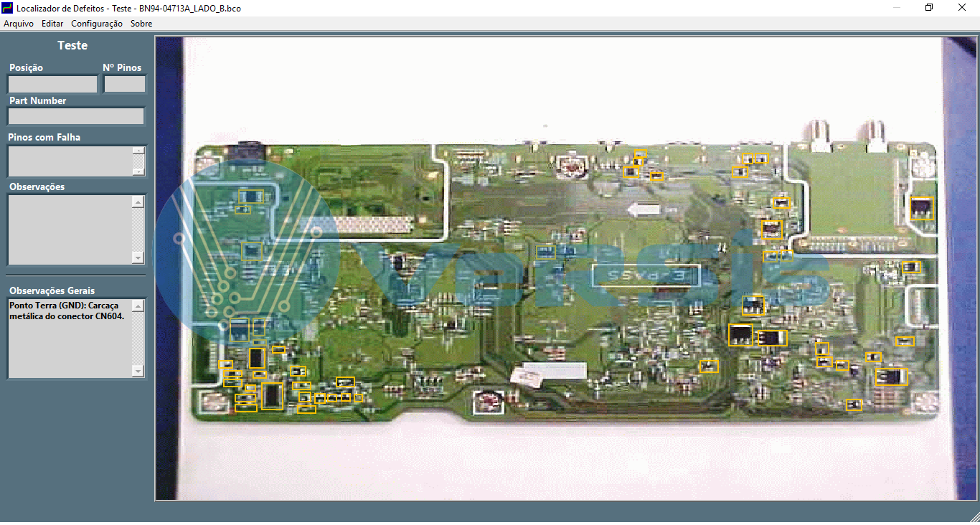Select lone marked component left of PASS sticker
Viewport: 980px width, 525px height.
pos(546,252)
